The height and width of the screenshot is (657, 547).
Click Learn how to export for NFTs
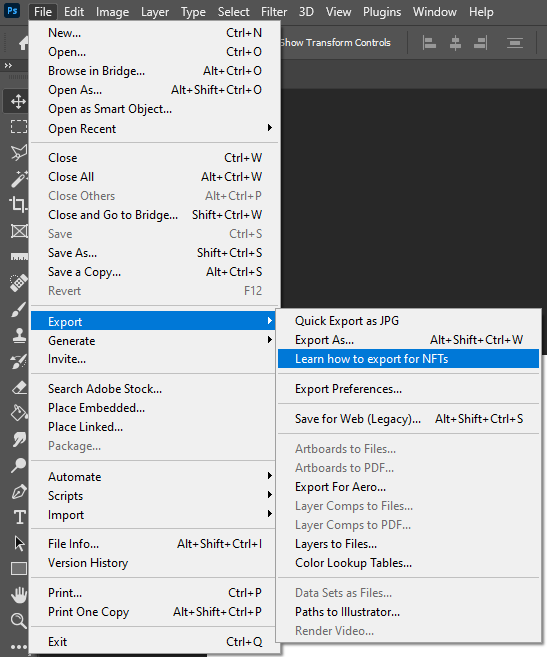pos(408,359)
